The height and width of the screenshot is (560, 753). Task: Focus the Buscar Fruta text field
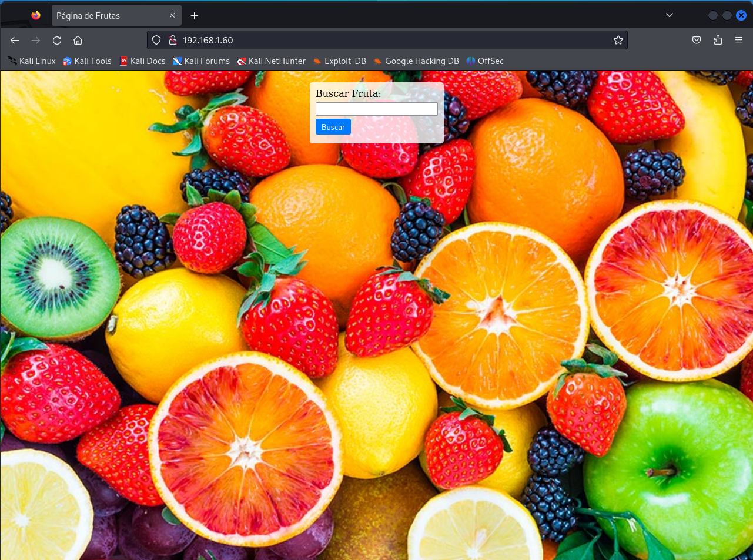(x=377, y=109)
